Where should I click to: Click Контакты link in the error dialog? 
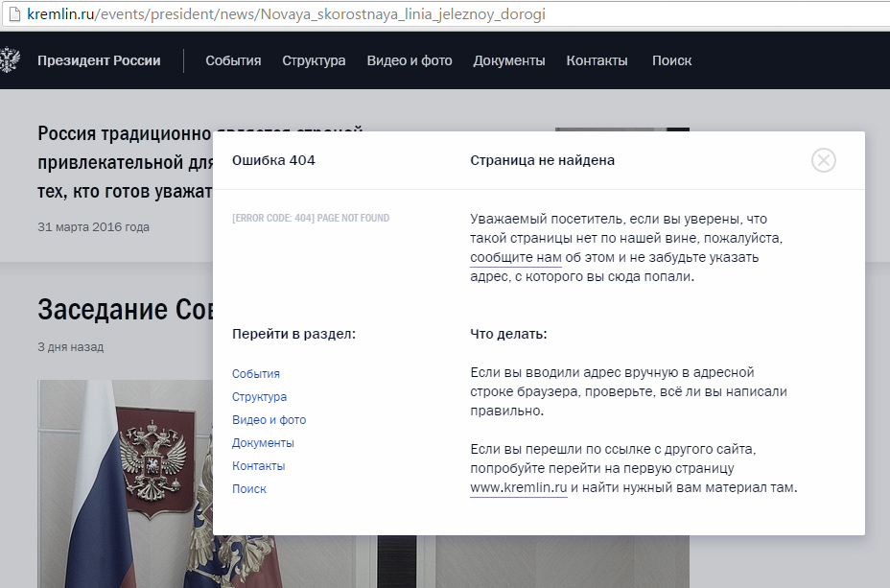point(258,466)
